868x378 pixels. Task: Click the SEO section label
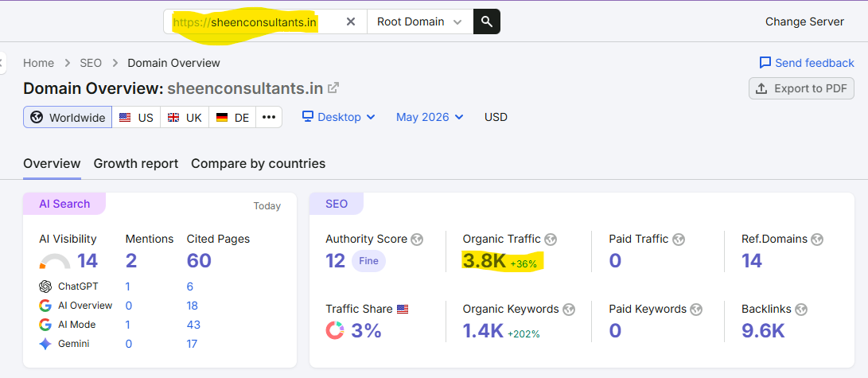point(337,204)
